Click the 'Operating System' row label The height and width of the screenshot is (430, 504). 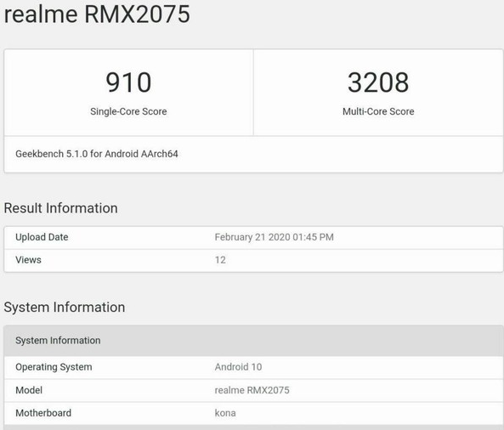coord(54,367)
